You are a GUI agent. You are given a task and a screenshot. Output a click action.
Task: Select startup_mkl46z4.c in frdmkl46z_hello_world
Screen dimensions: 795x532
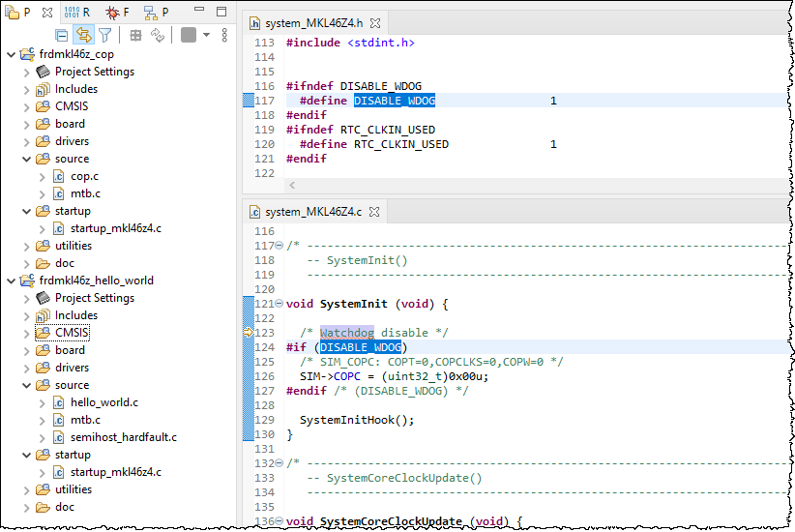[x=116, y=472]
